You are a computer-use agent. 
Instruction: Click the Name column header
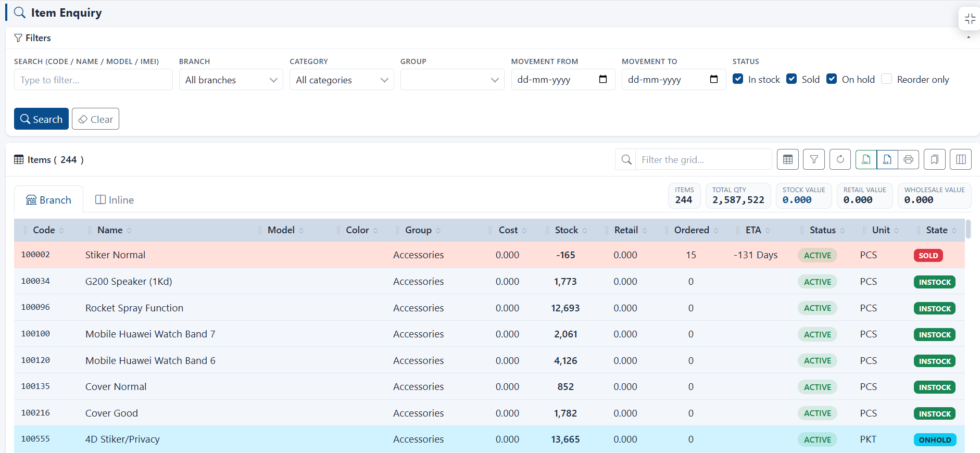click(110, 230)
